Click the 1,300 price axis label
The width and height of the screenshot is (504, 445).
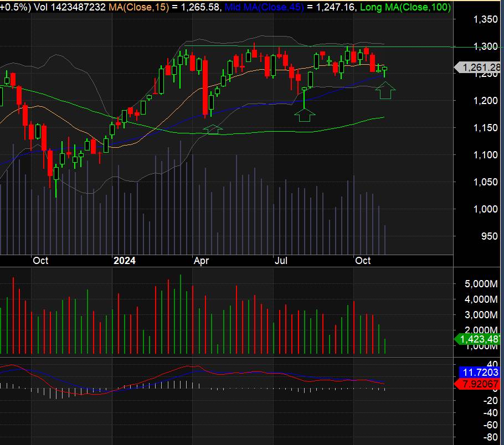[485, 46]
